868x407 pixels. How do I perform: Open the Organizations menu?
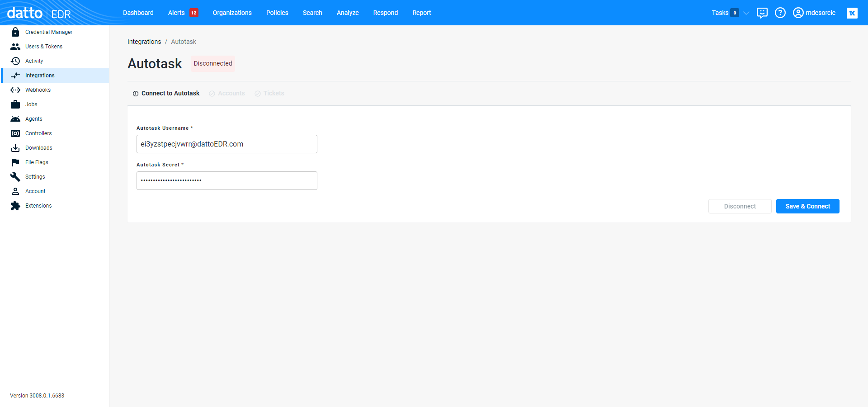pyautogui.click(x=232, y=13)
